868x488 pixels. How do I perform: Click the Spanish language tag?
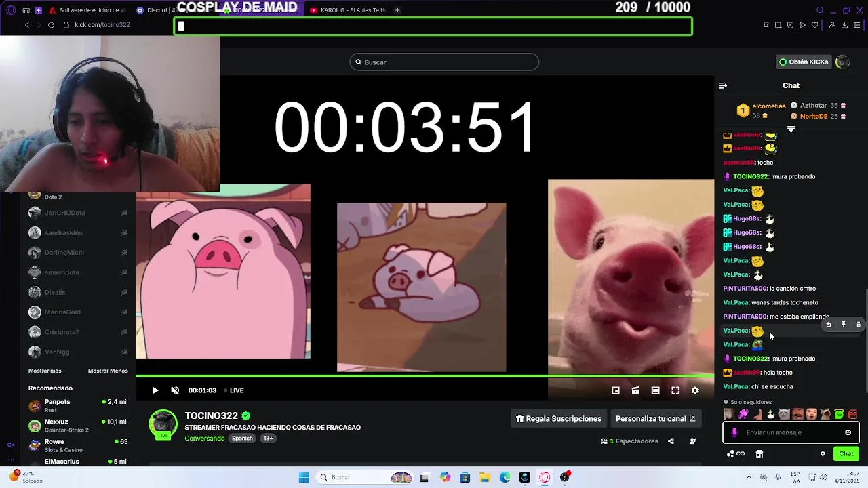[x=242, y=439]
